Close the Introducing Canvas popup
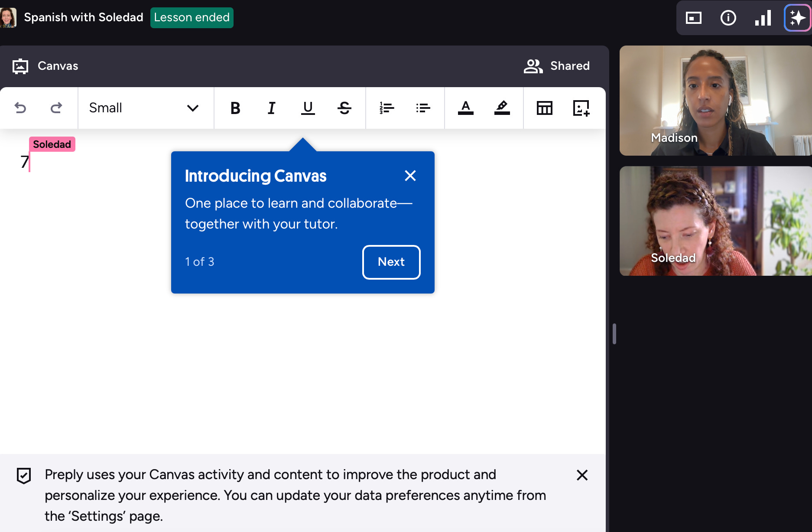812x532 pixels. point(410,176)
